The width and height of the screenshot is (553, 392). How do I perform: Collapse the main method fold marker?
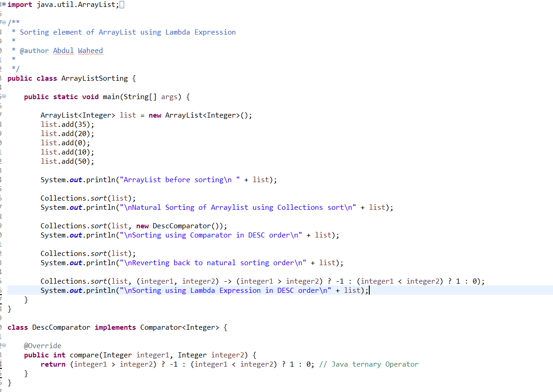(3, 96)
